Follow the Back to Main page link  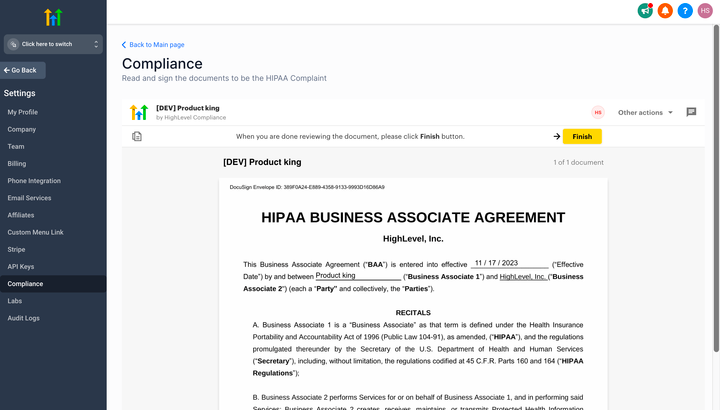click(x=153, y=45)
